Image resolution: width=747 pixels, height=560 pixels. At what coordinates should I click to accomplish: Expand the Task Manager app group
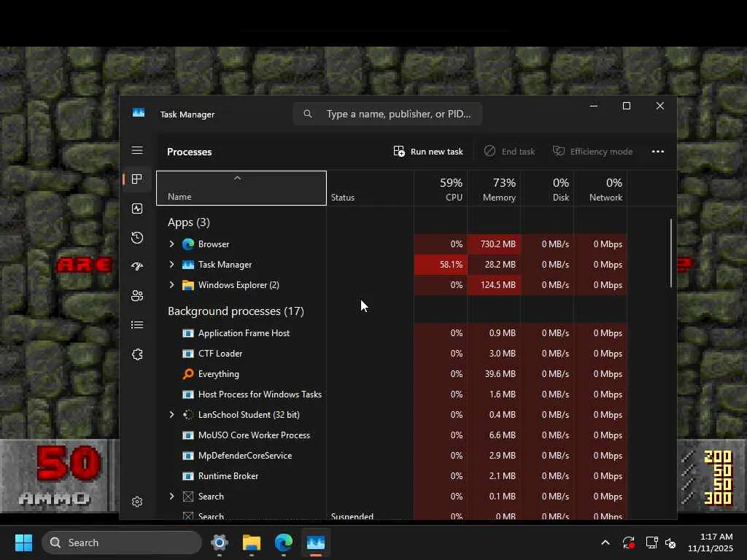pyautogui.click(x=171, y=264)
